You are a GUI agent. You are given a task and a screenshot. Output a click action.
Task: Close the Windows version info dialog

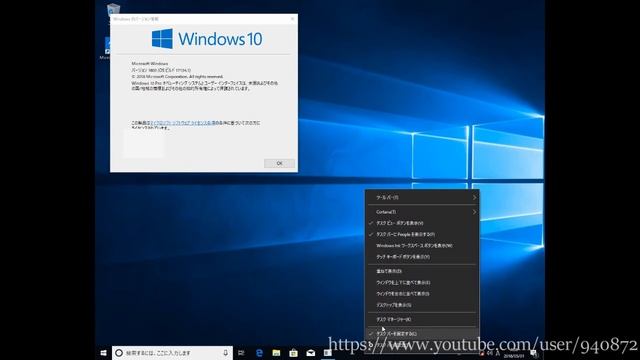tap(292, 19)
